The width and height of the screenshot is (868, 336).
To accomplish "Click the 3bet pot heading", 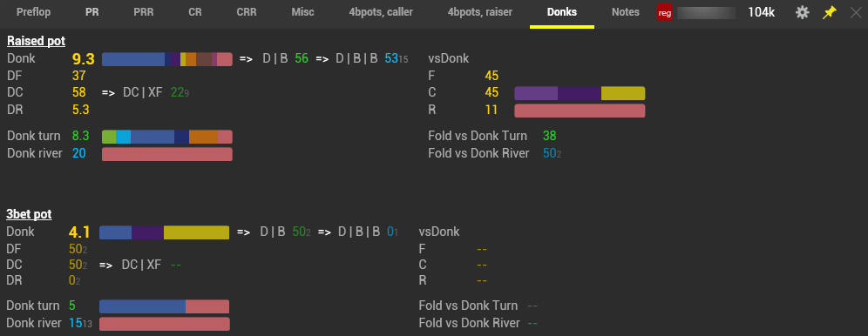I will [x=29, y=214].
